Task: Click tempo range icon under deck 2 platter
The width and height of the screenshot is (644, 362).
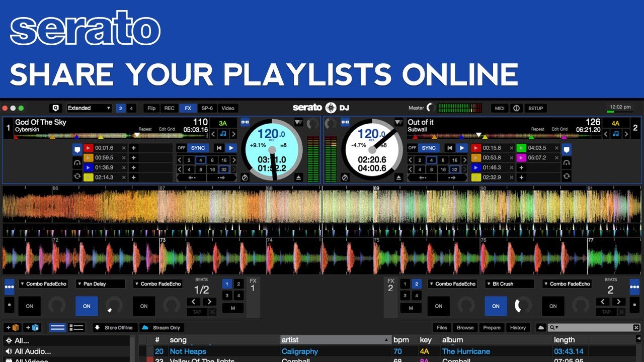Action: pyautogui.click(x=345, y=177)
